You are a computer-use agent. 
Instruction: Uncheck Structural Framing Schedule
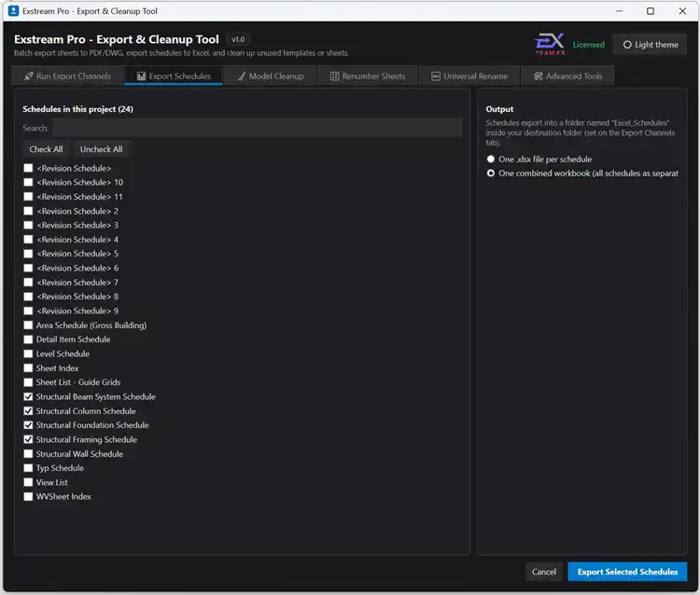28,439
